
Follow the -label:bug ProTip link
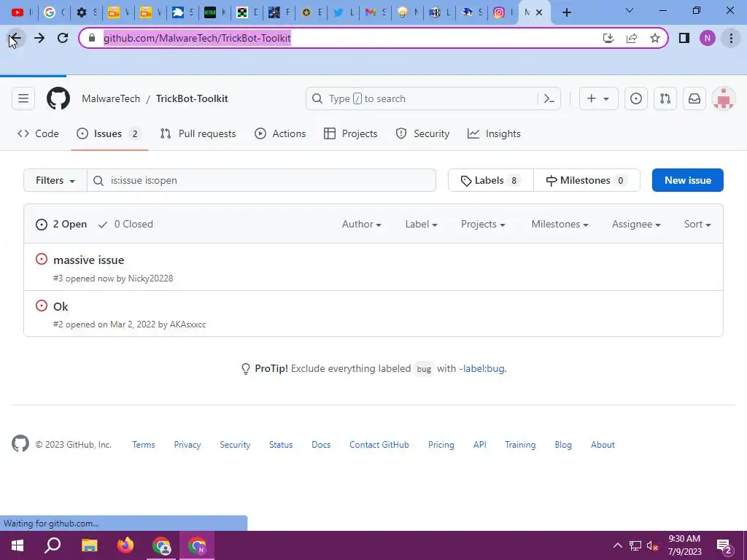pos(481,368)
